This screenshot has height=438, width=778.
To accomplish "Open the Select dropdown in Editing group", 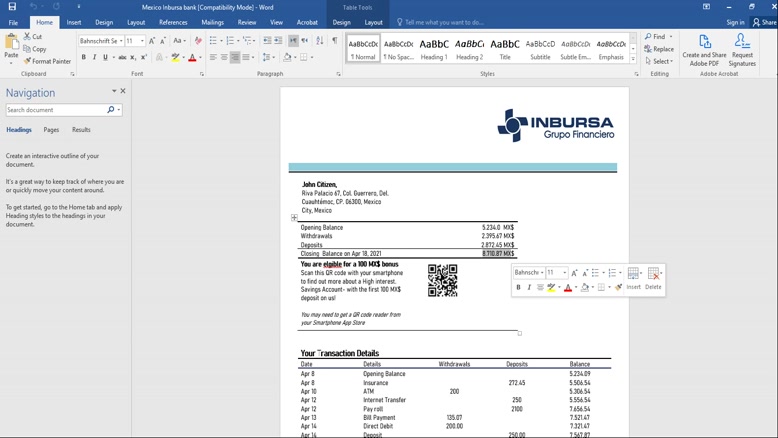I will [x=659, y=61].
